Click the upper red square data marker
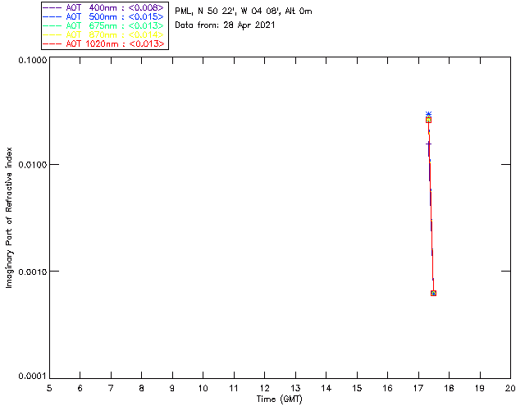The image size is (525, 420). point(428,120)
